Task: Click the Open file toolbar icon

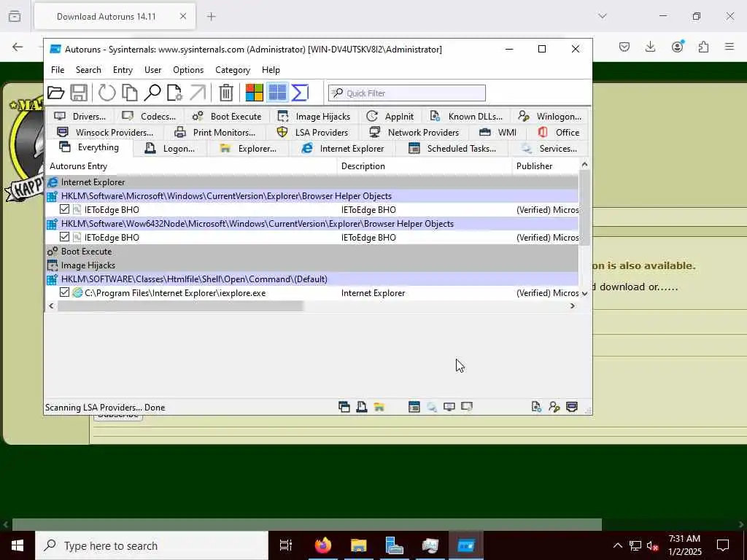Action: [x=55, y=93]
